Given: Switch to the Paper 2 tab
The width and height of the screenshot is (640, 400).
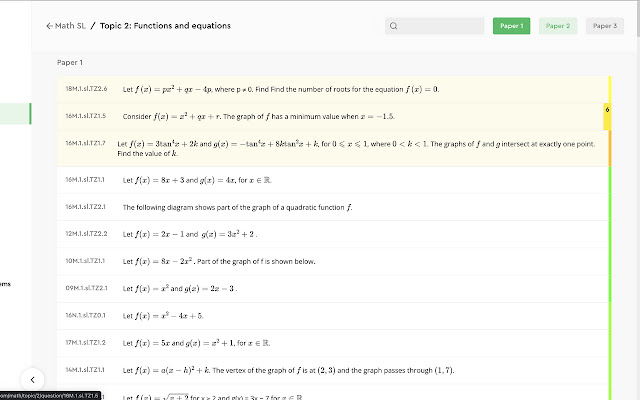Looking at the screenshot, I should click(558, 26).
